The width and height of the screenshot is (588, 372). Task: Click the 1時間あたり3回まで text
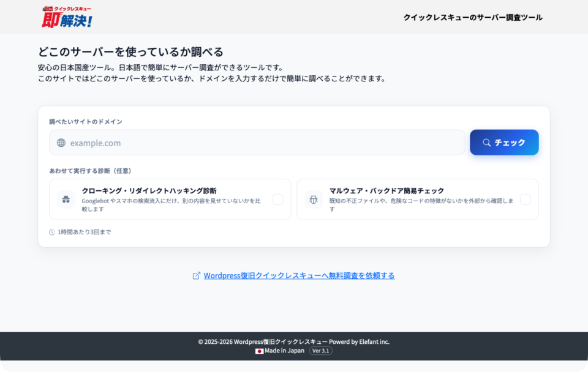84,232
